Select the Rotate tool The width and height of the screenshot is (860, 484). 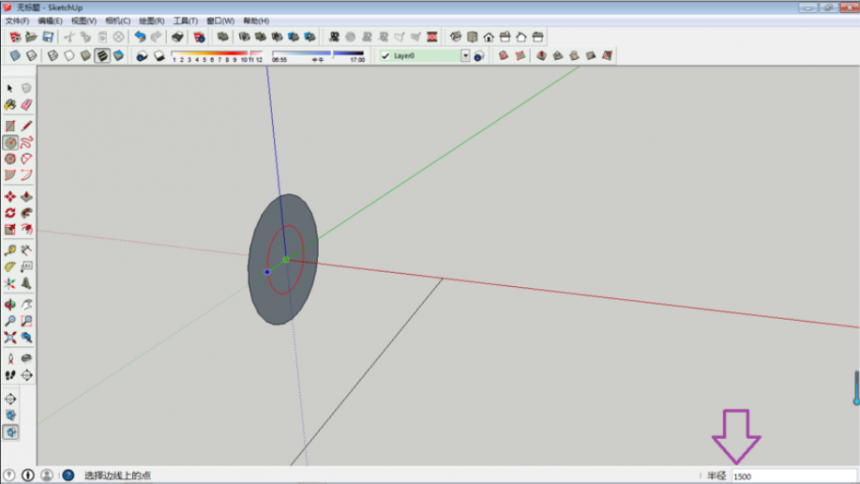[x=10, y=213]
